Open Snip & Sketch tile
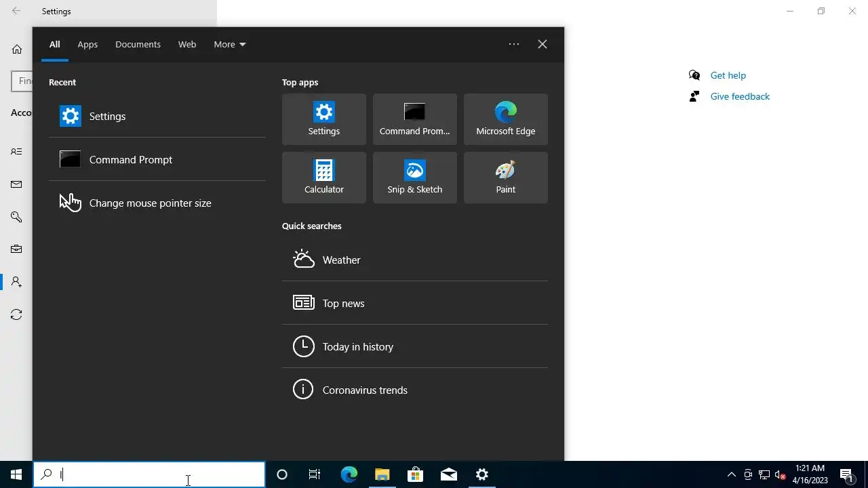The width and height of the screenshot is (868, 488). [415, 178]
